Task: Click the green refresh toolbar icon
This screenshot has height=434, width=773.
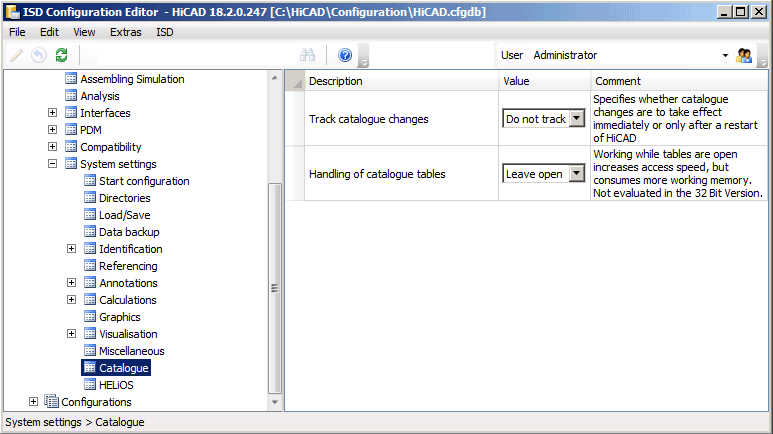Action: (x=61, y=55)
